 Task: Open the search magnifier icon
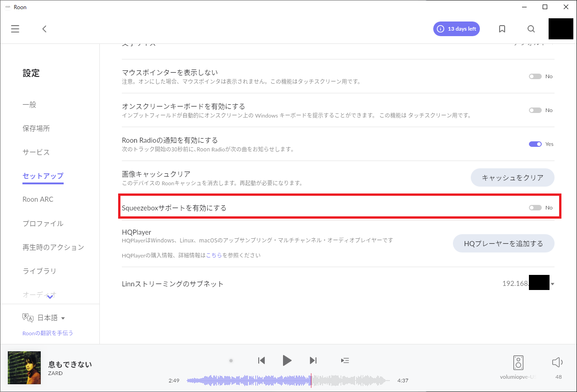(x=531, y=29)
